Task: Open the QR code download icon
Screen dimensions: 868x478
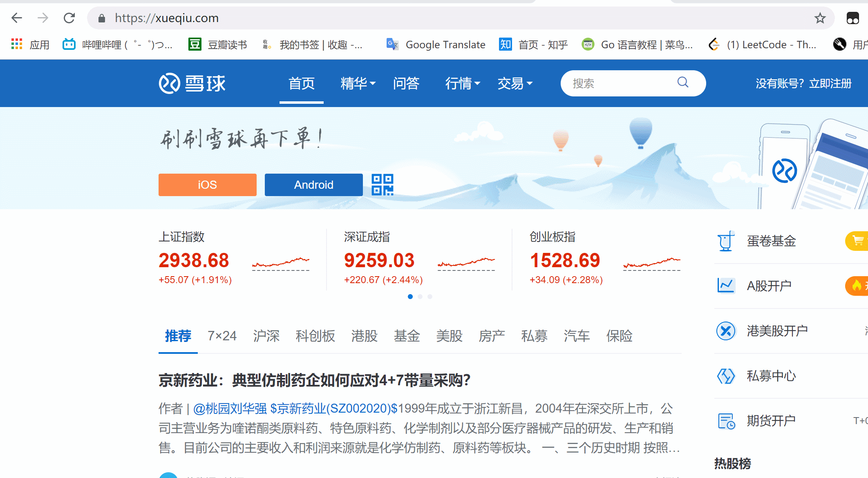Action: pos(382,185)
